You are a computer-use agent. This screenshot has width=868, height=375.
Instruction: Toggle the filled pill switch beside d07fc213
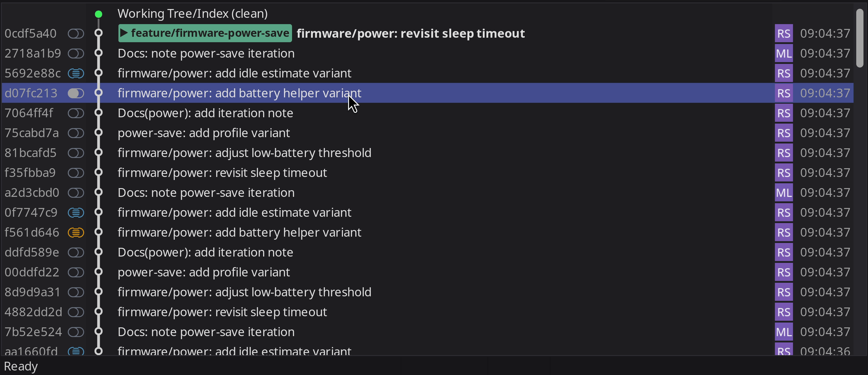[76, 93]
